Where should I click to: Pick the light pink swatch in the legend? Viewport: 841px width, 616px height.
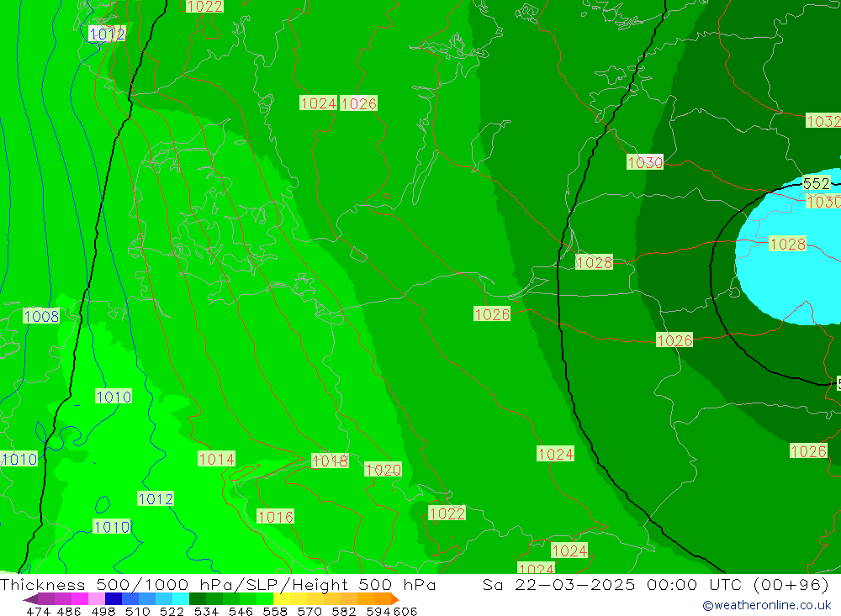coord(97,598)
